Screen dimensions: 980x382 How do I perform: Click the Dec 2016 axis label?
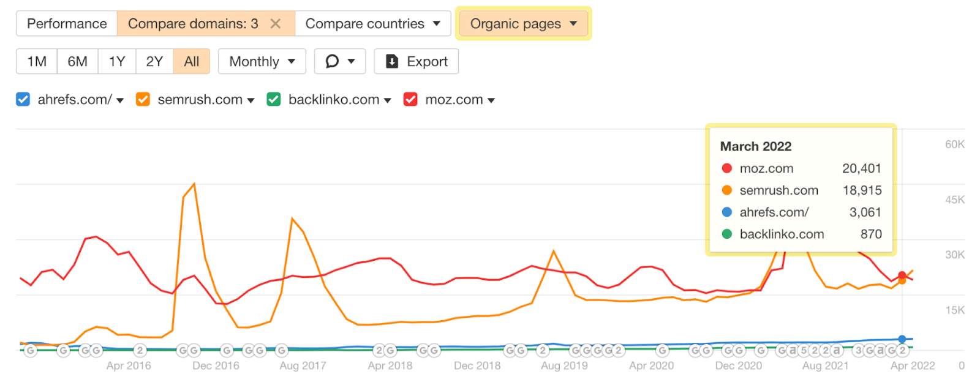[x=216, y=365]
